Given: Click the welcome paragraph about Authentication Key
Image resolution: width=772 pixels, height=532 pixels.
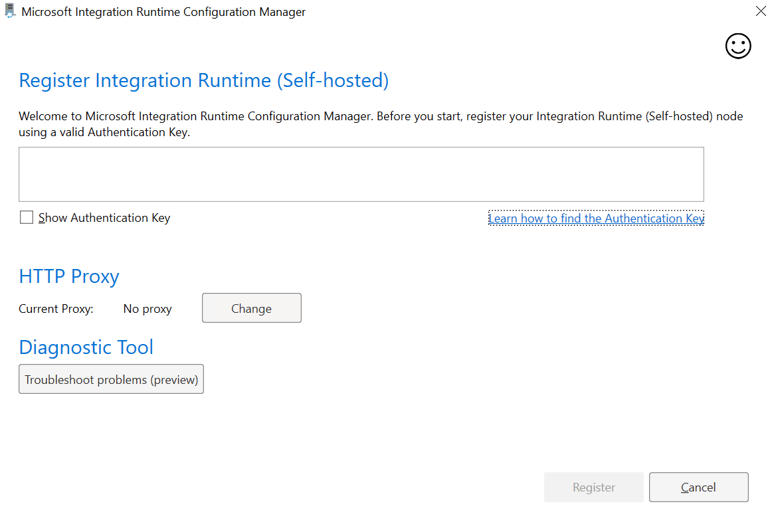Looking at the screenshot, I should [x=381, y=124].
